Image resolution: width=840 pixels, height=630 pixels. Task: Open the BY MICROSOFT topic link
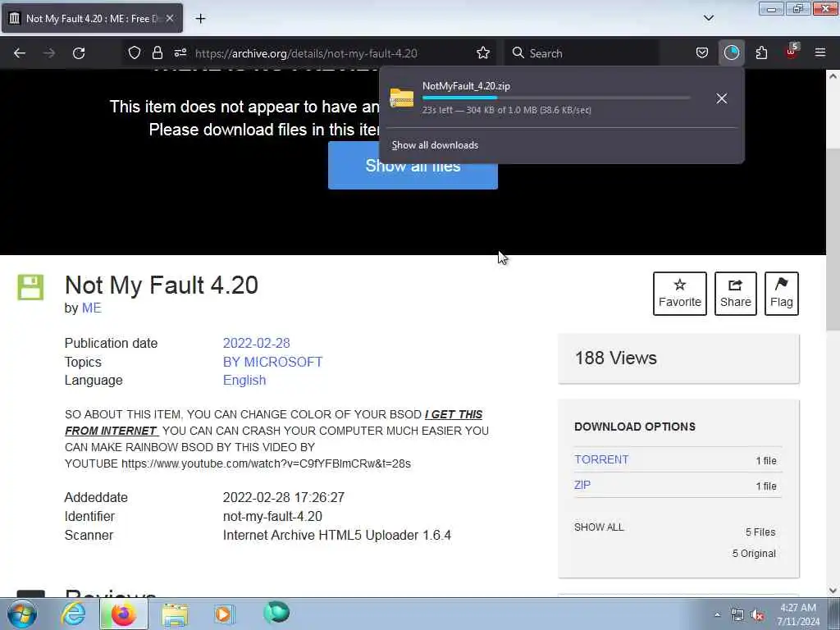click(272, 362)
